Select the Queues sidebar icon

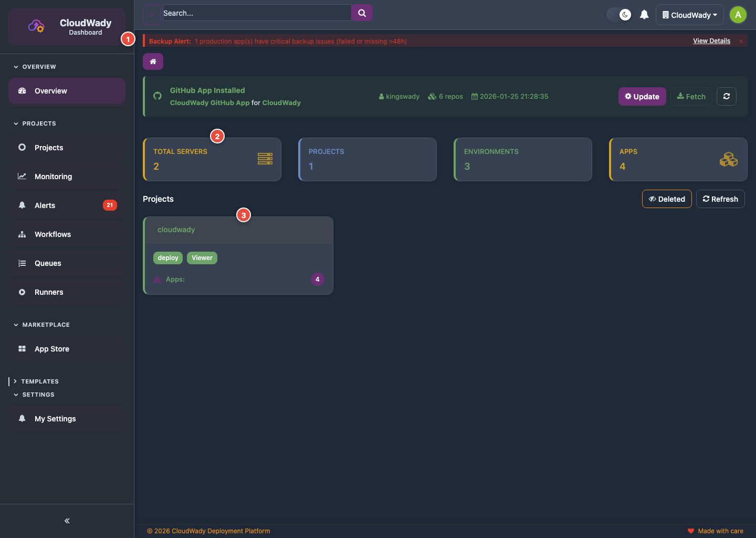click(22, 263)
